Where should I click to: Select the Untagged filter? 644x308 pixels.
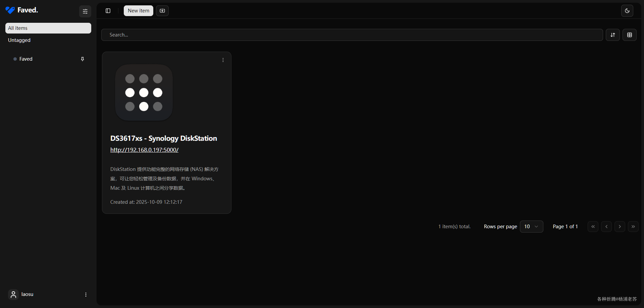tap(48, 40)
